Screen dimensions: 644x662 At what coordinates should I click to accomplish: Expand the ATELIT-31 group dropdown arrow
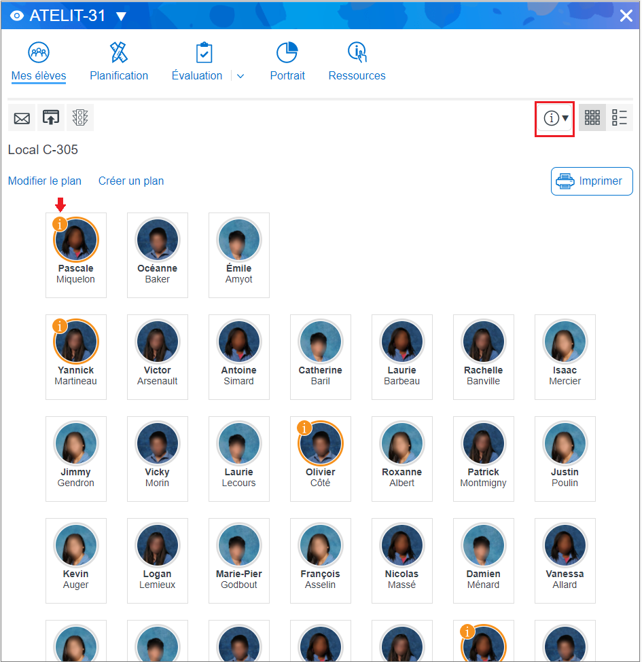[121, 16]
